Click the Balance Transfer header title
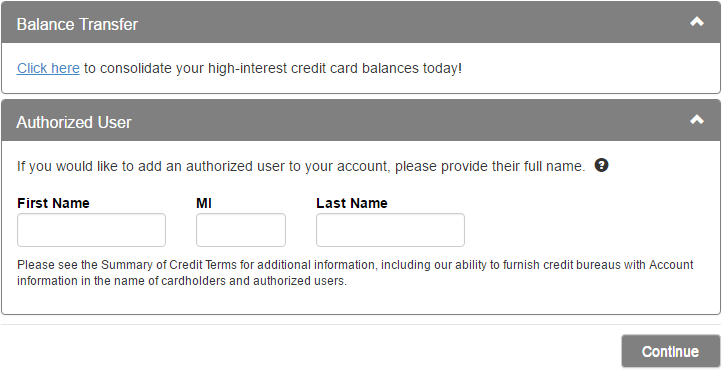The height and width of the screenshot is (371, 724). click(77, 24)
